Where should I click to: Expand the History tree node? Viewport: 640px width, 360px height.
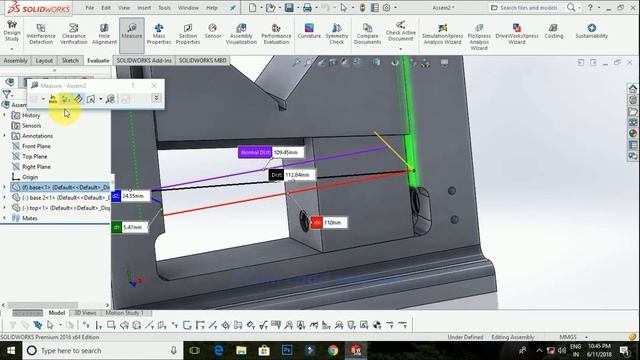pyautogui.click(x=4, y=115)
